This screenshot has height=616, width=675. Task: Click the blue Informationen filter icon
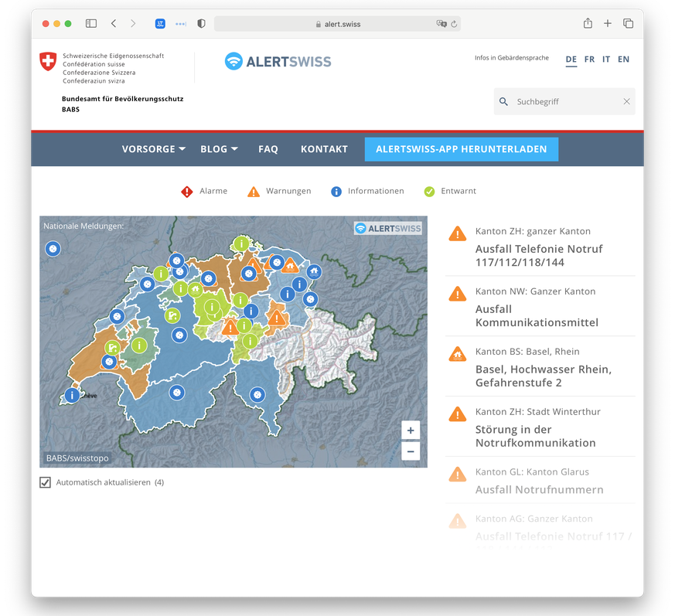tap(336, 192)
